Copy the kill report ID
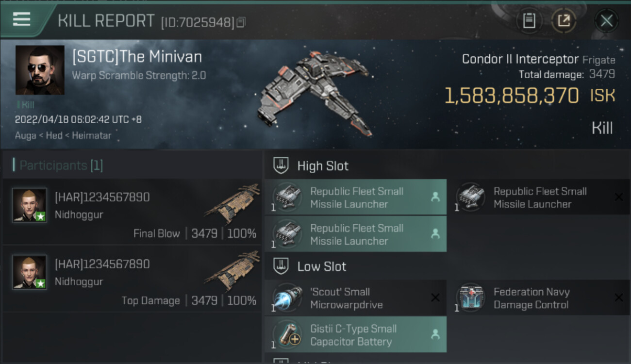 click(x=241, y=22)
